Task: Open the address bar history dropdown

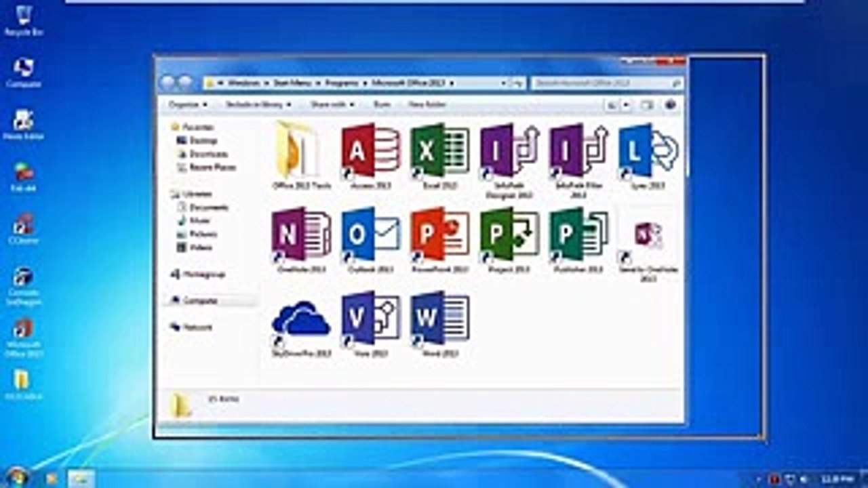Action: pos(504,83)
